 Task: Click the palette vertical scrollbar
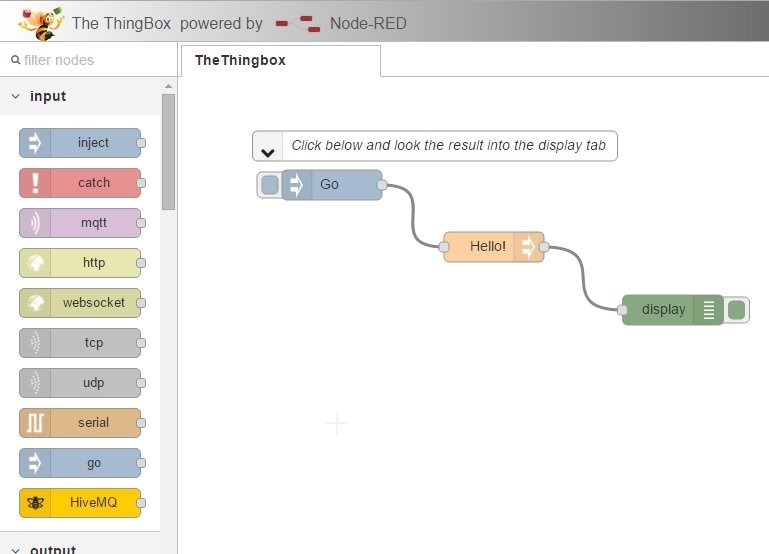pyautogui.click(x=168, y=150)
